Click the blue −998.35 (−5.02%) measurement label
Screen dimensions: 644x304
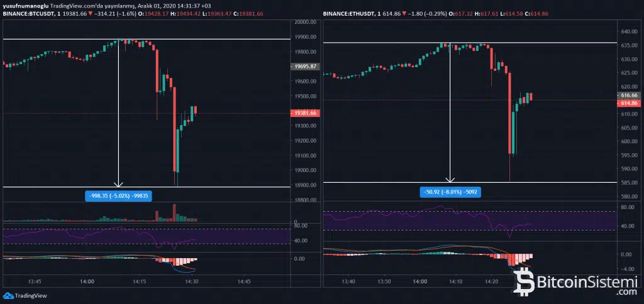119,196
